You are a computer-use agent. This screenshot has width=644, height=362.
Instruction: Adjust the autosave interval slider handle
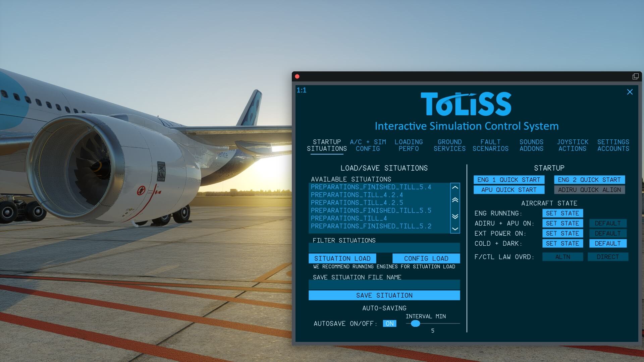pos(415,323)
